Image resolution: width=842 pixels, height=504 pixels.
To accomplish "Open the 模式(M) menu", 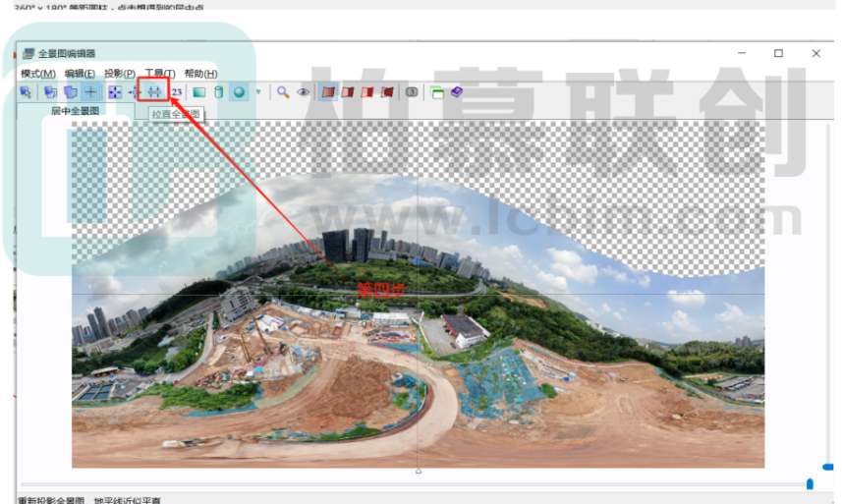I will coord(38,74).
